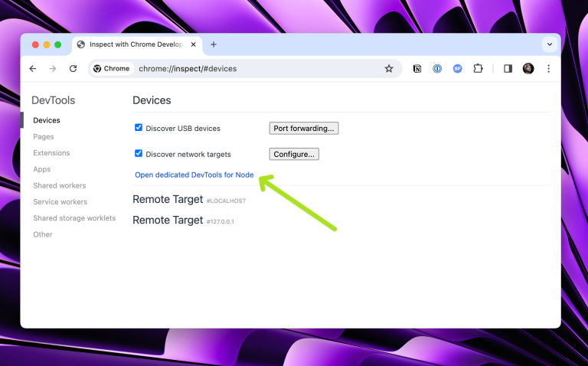Open the Extensions puzzle menu

pos(478,68)
